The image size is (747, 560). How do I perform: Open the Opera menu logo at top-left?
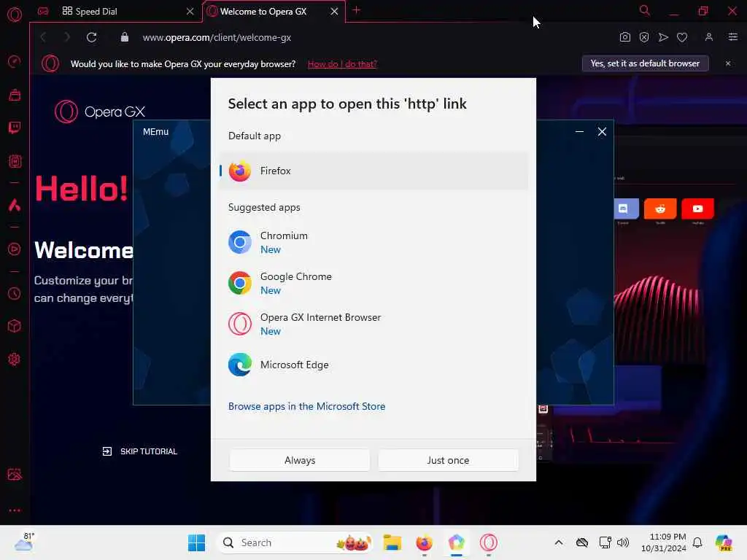coord(15,15)
